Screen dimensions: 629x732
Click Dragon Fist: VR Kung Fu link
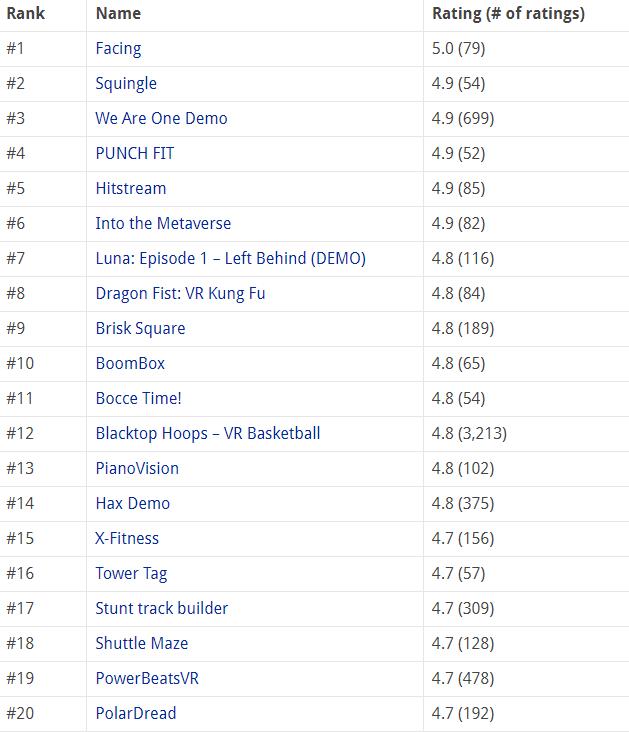(x=180, y=293)
